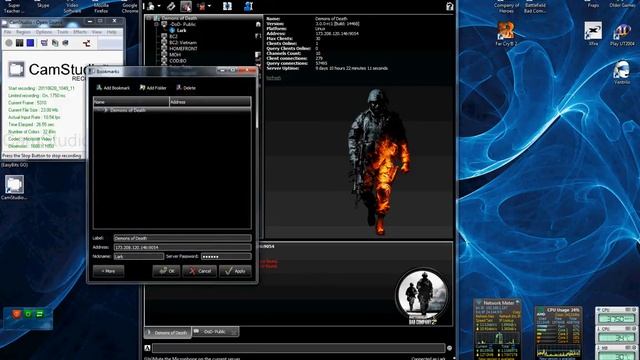The width and height of the screenshot is (640, 360).
Task: Click the chat message input field
Action: tap(298, 348)
